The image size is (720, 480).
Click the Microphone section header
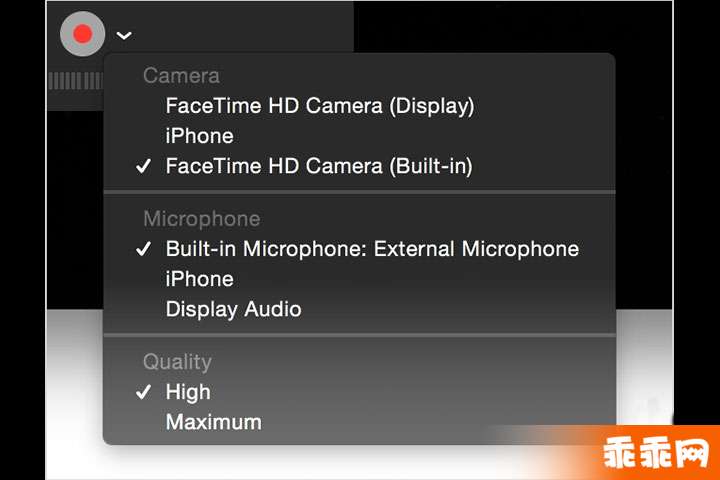(202, 219)
